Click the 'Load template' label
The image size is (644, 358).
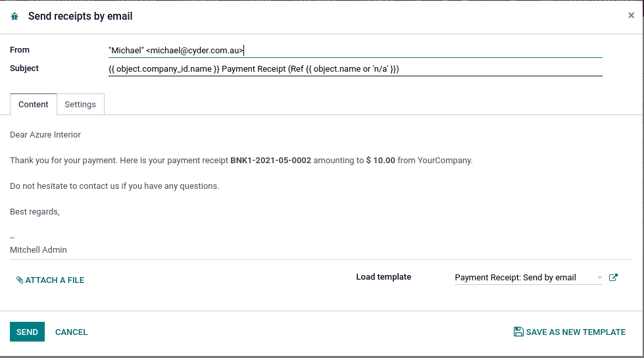tap(384, 277)
